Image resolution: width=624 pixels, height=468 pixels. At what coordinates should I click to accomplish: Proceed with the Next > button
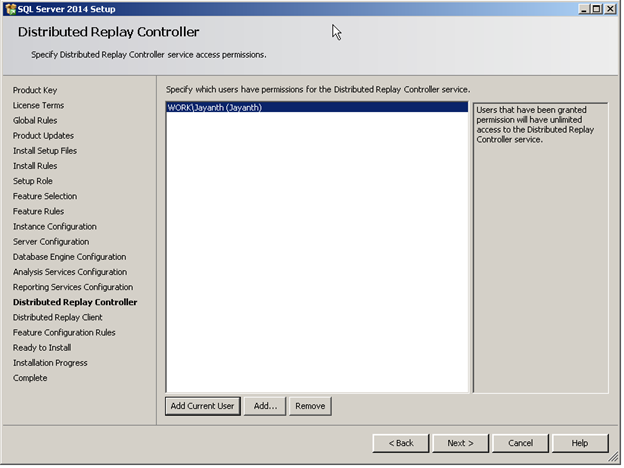(x=460, y=443)
